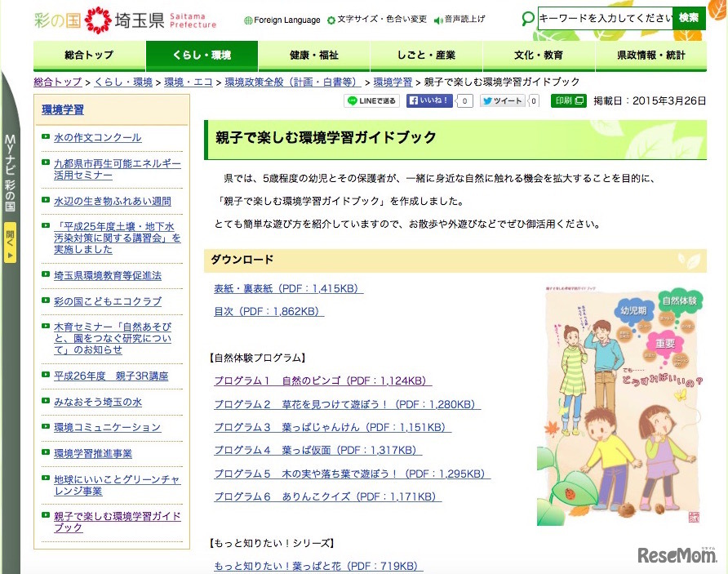Click the search magnifier icon

pos(527,17)
